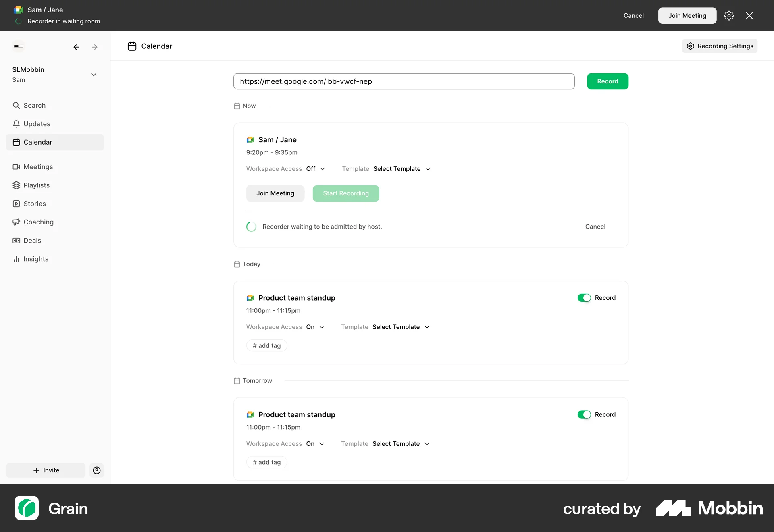This screenshot has width=774, height=532.
Task: Open the Insights section
Action: (x=35, y=259)
